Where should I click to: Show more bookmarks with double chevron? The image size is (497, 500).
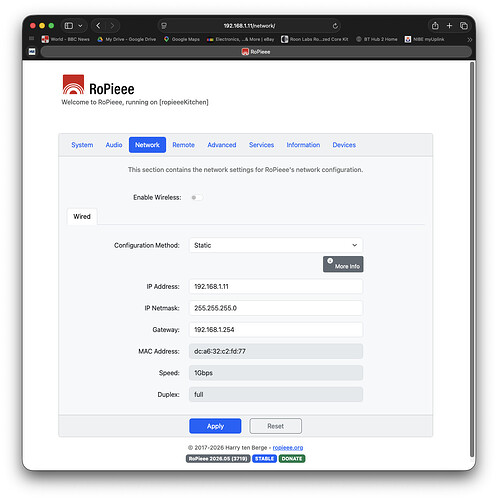click(x=470, y=39)
